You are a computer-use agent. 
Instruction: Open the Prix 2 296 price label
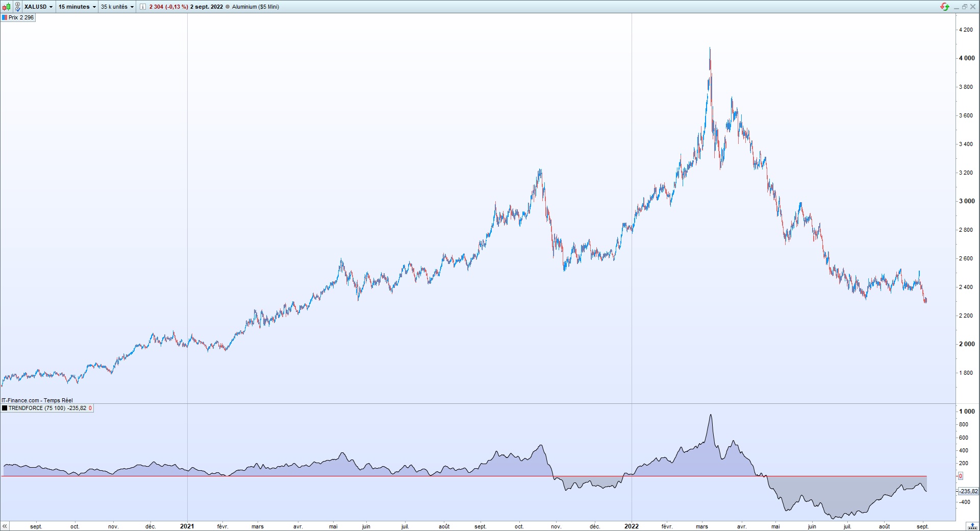point(18,17)
